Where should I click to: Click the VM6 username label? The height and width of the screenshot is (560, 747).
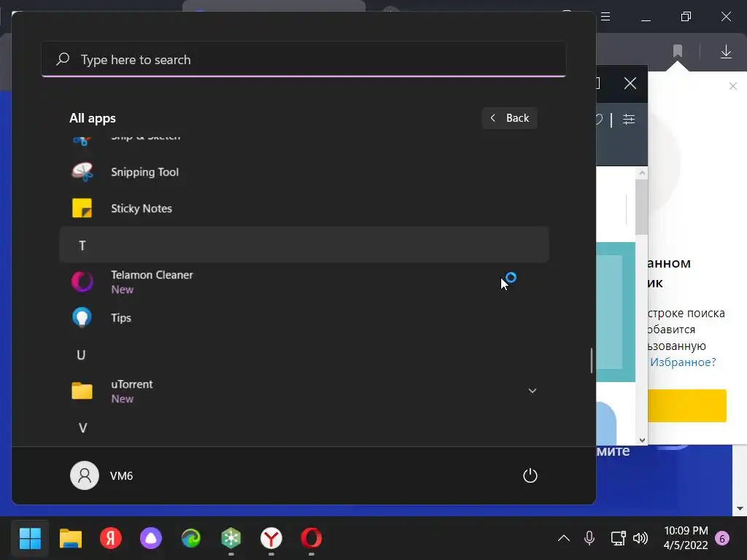121,475
